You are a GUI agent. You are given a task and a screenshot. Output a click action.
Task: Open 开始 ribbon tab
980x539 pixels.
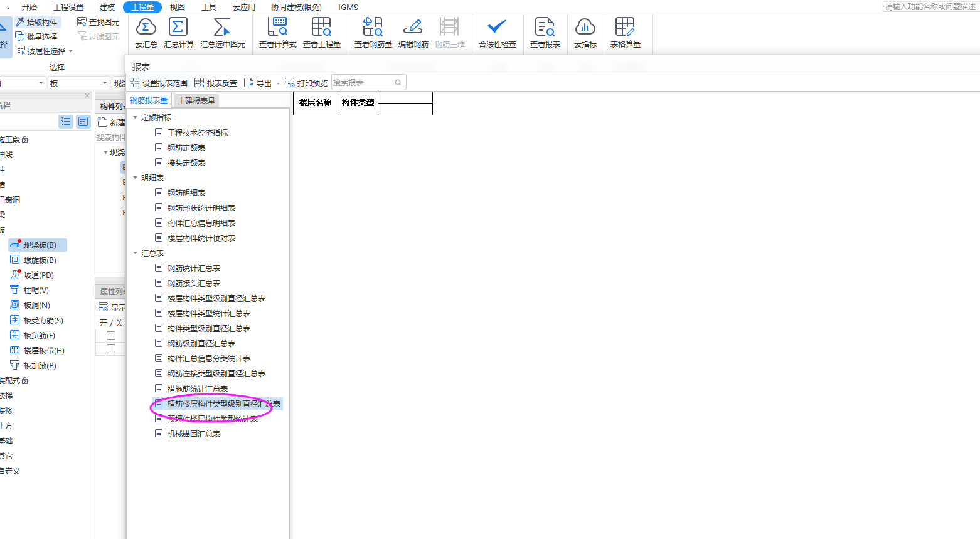coord(29,7)
